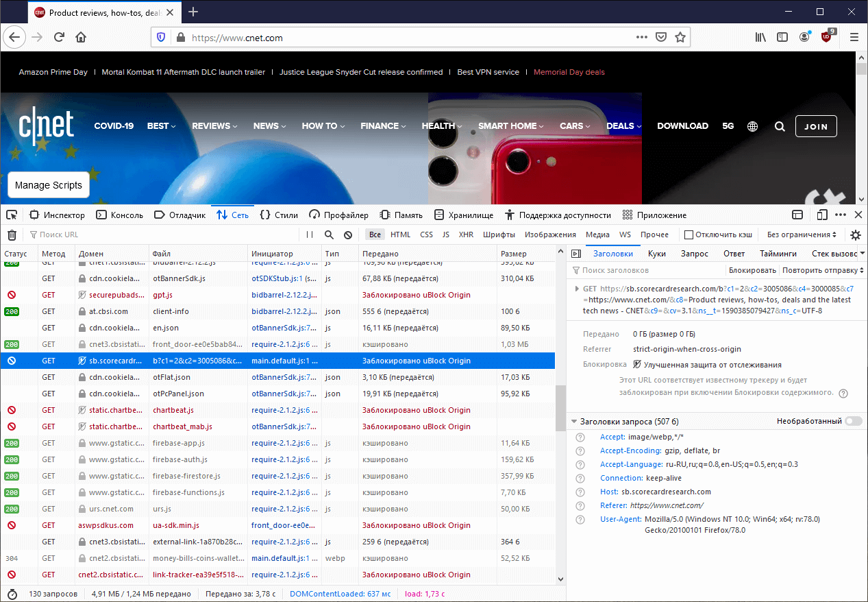
Task: Click the browser back arrow
Action: coord(14,38)
